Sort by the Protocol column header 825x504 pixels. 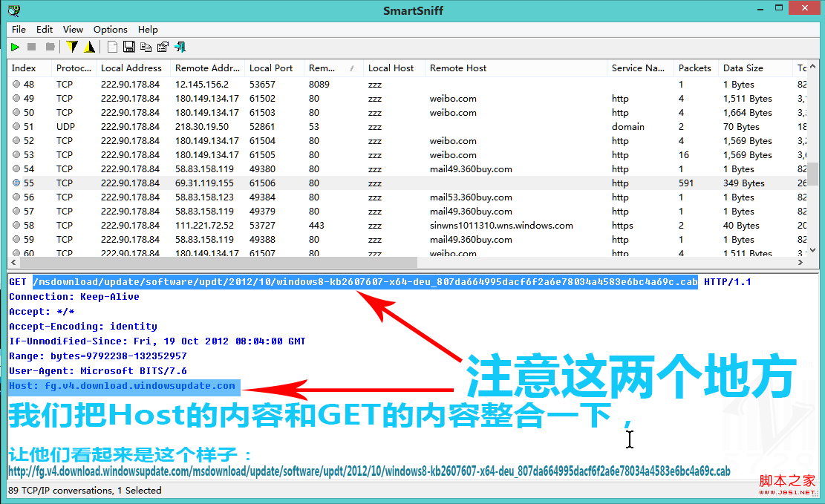point(74,68)
